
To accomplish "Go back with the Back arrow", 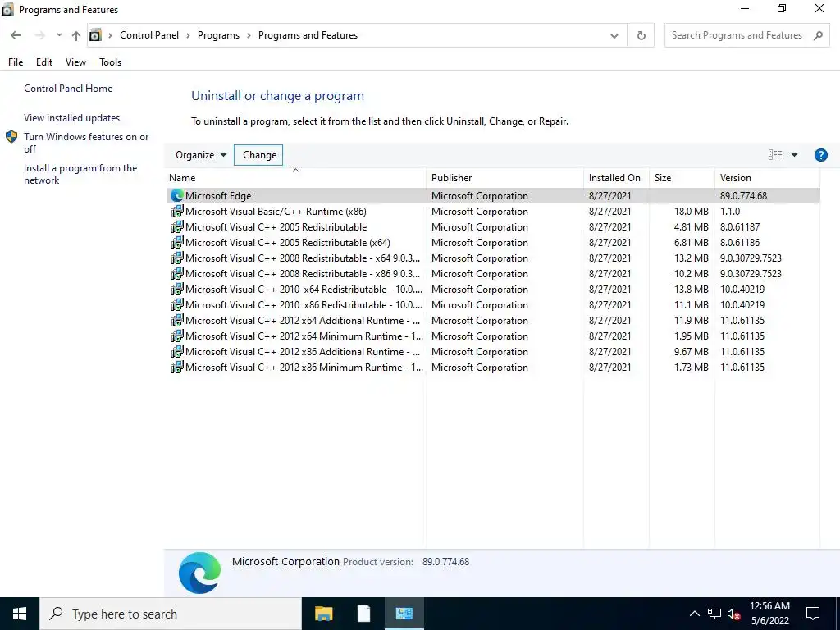I will click(x=16, y=35).
